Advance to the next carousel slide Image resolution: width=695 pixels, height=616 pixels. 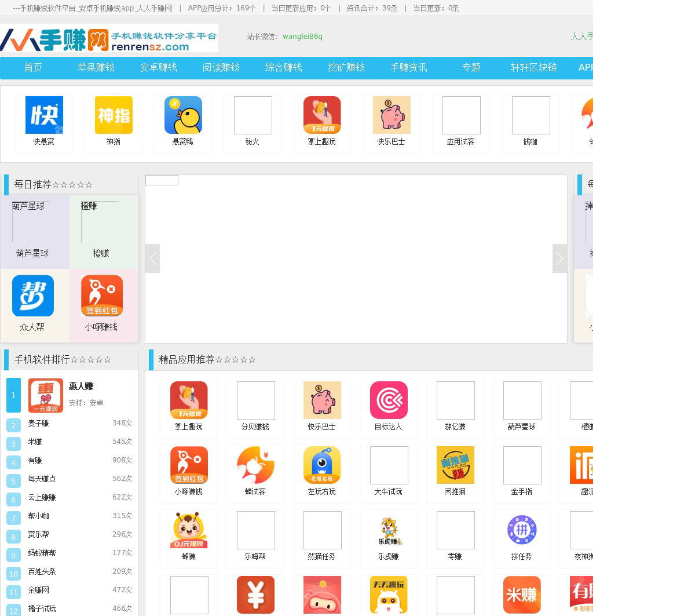[559, 258]
